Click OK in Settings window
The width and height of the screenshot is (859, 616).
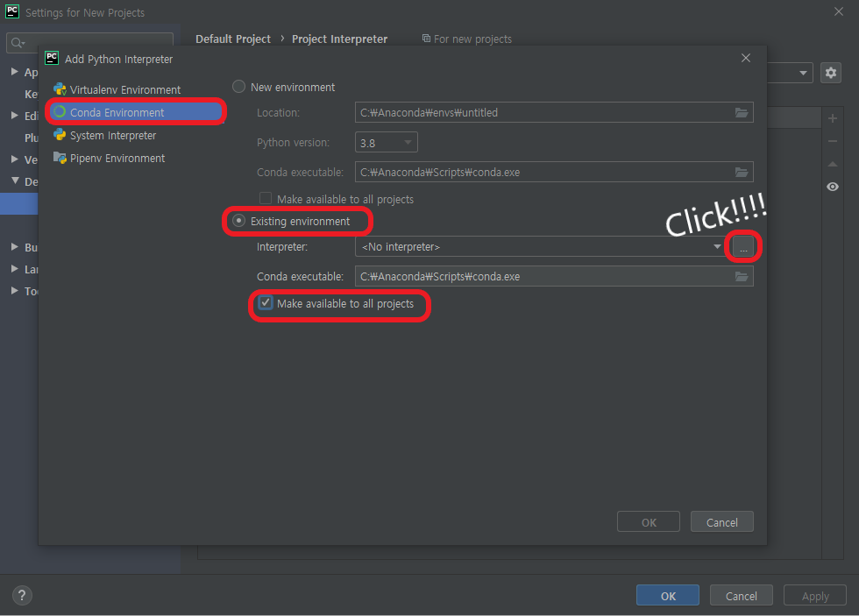point(668,595)
